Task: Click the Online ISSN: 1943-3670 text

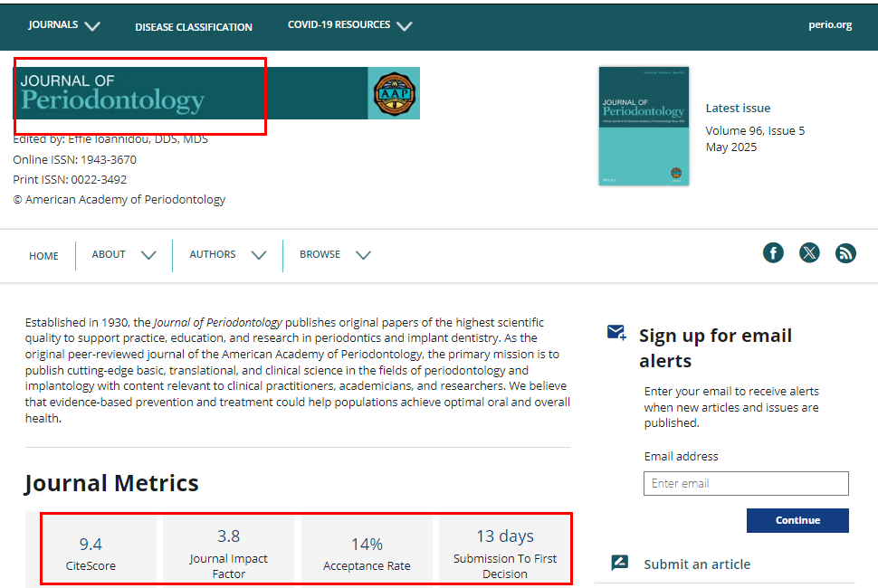Action: (74, 159)
